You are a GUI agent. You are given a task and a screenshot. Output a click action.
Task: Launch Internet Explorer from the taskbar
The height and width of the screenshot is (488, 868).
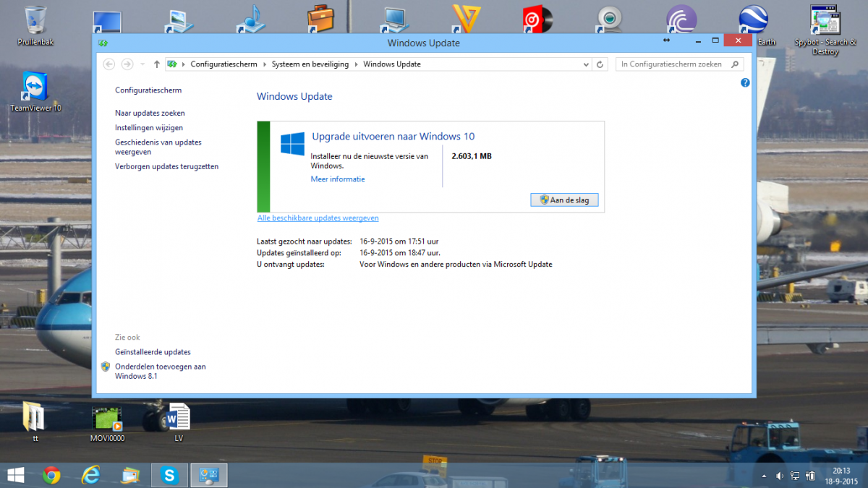coord(90,475)
